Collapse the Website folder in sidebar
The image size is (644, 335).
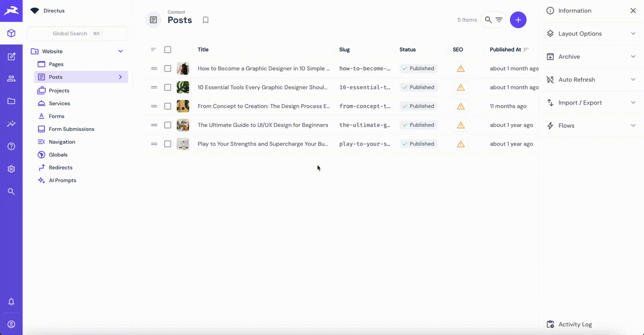tap(121, 51)
